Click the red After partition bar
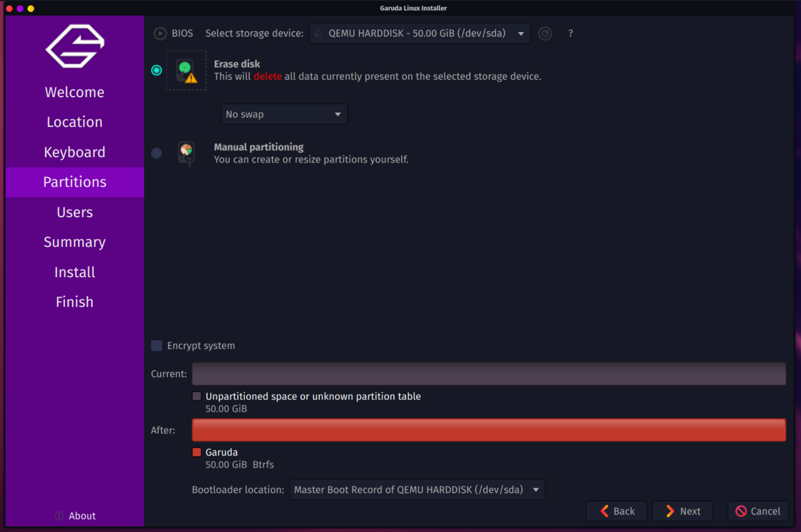 (488, 430)
